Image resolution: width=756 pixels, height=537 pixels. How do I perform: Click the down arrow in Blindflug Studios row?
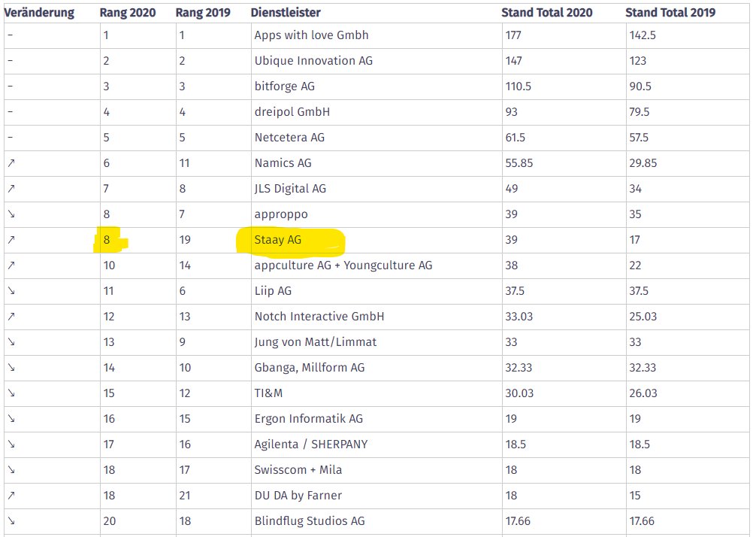coord(11,521)
